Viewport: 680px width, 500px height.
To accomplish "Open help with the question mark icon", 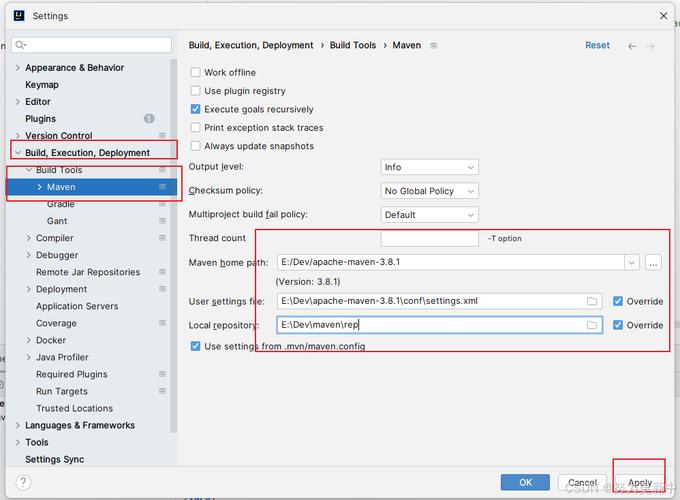I will pos(23,482).
